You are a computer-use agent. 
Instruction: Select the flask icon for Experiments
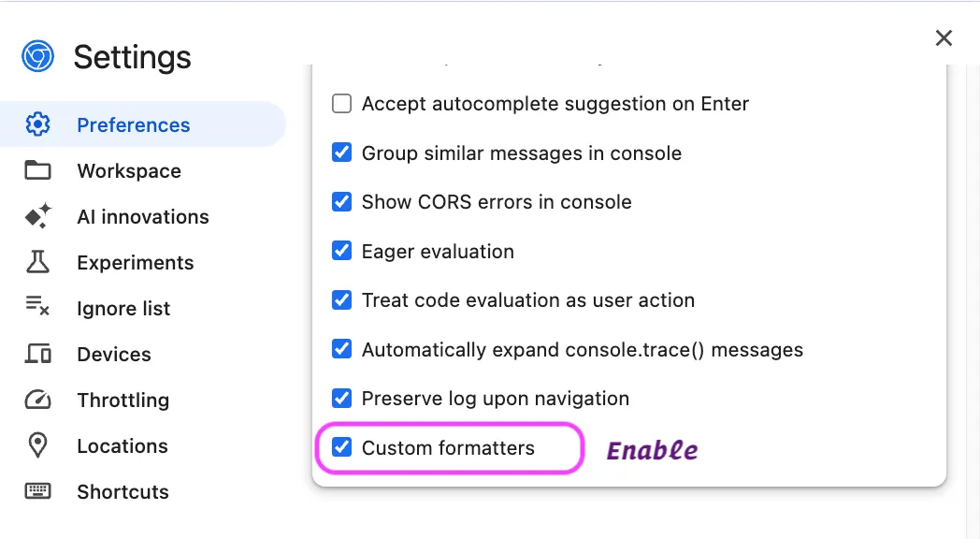click(37, 262)
